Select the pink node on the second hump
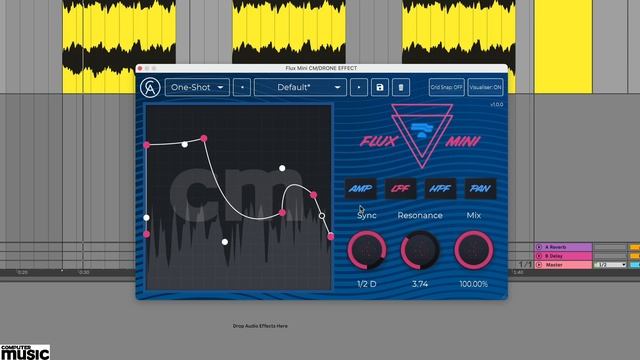This screenshot has width=640, height=360. pos(313,195)
